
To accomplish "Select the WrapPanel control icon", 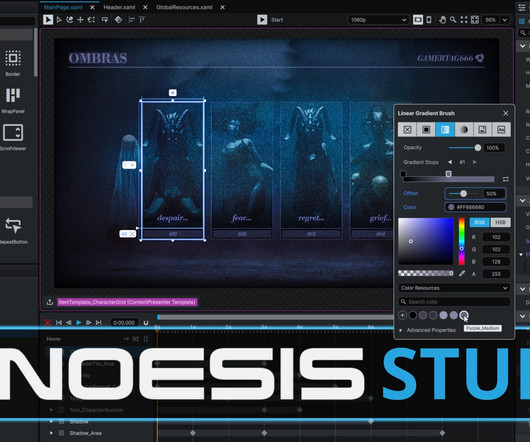I will (x=13, y=95).
